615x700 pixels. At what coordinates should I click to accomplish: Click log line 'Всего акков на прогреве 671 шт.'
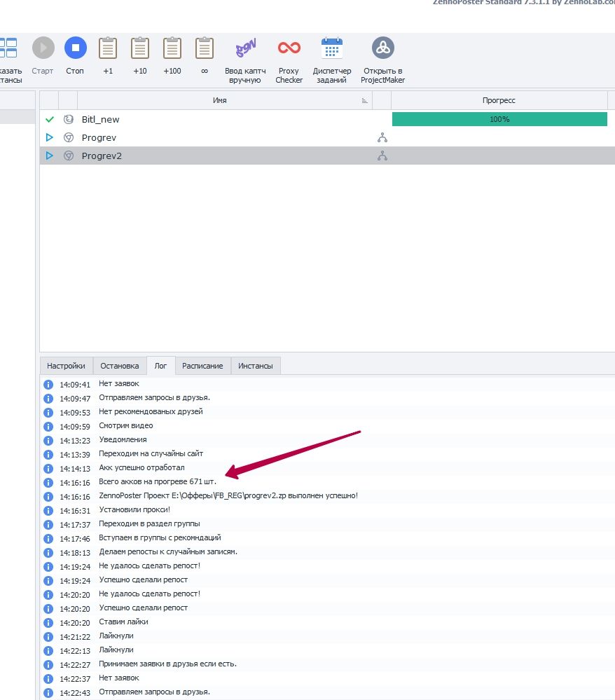(x=158, y=481)
